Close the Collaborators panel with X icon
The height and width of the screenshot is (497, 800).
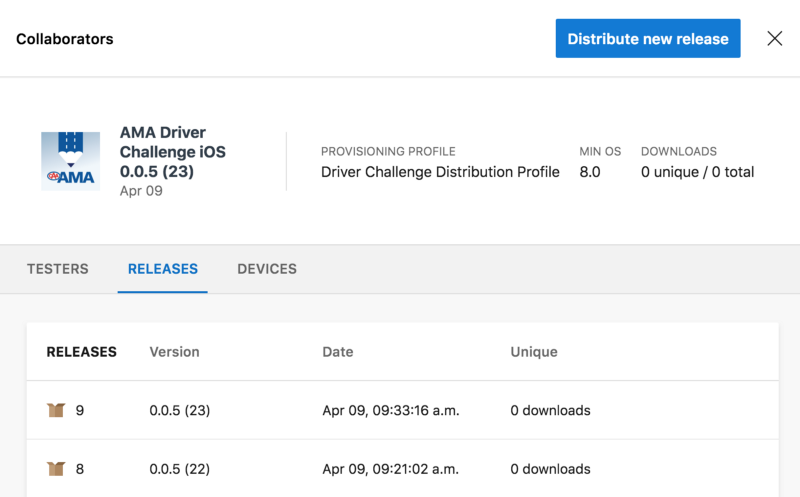[x=774, y=38]
